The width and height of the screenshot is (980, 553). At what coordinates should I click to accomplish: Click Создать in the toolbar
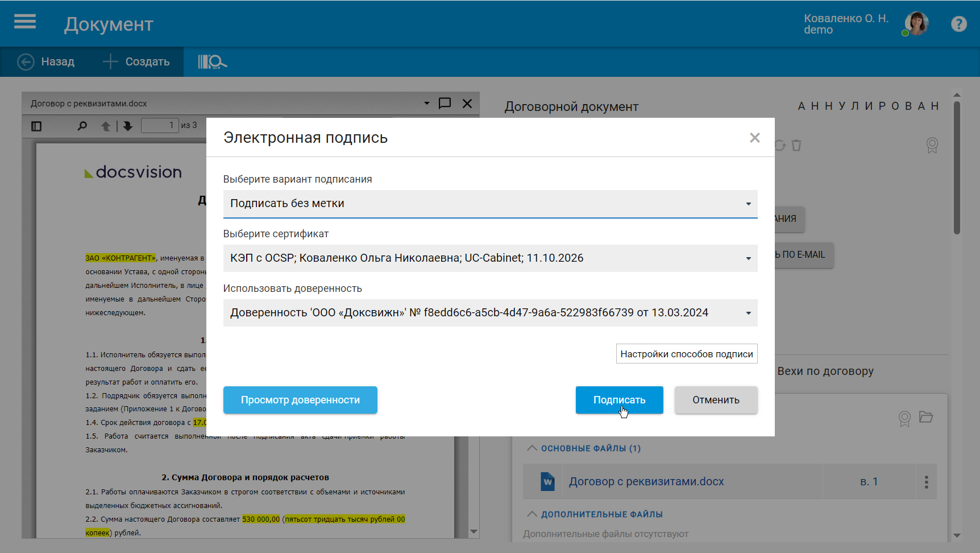pos(136,61)
